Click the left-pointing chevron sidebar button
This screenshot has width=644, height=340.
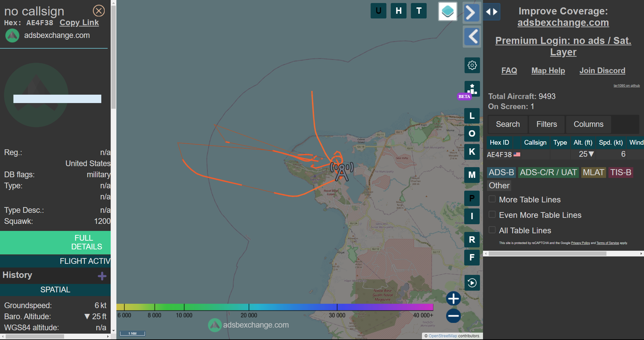point(472,37)
